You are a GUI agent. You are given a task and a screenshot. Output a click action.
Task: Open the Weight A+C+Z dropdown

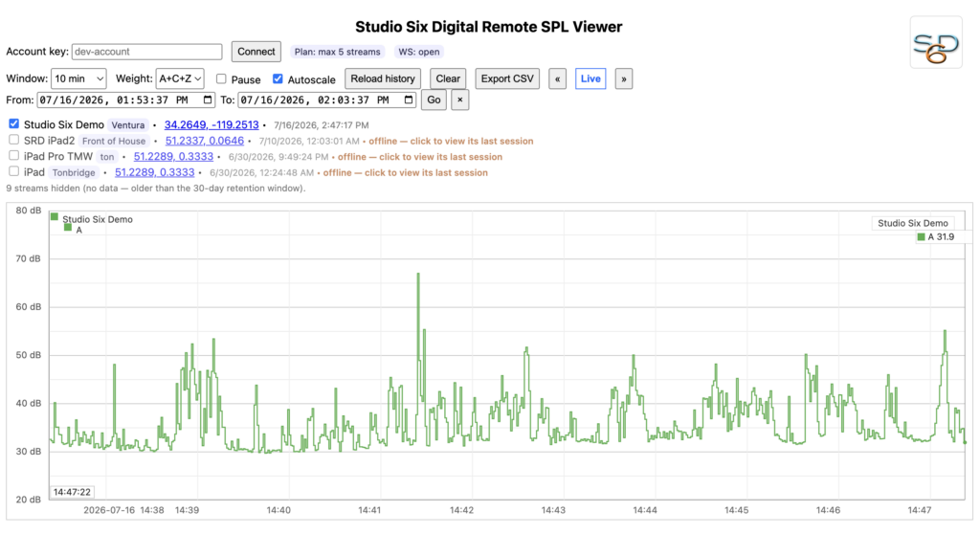coord(180,78)
